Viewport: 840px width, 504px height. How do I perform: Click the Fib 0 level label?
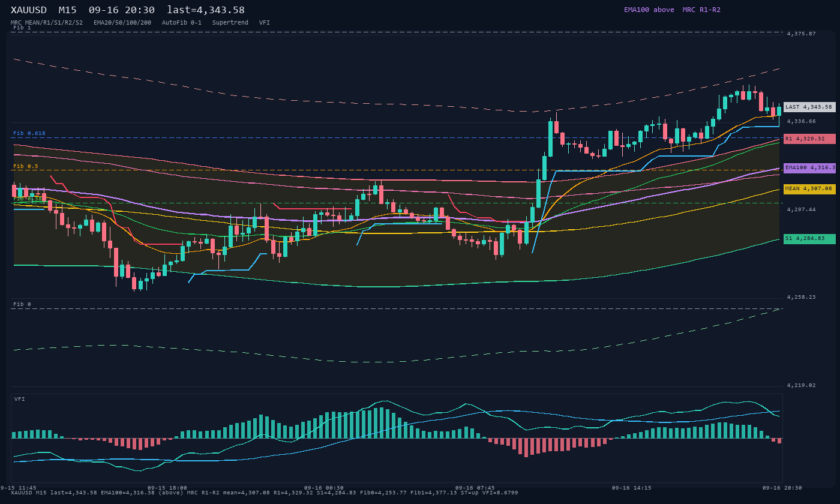[x=22, y=304]
